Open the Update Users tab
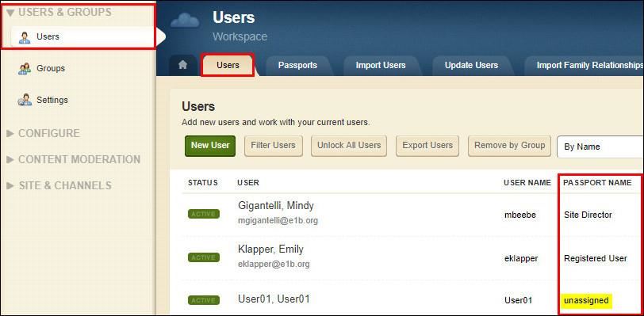This screenshot has height=316, width=644. pyautogui.click(x=471, y=65)
